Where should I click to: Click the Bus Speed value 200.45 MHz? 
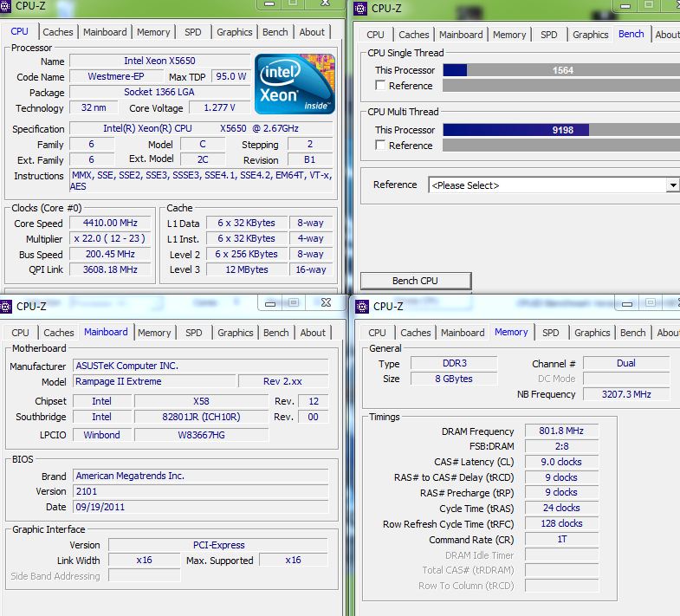coord(110,254)
